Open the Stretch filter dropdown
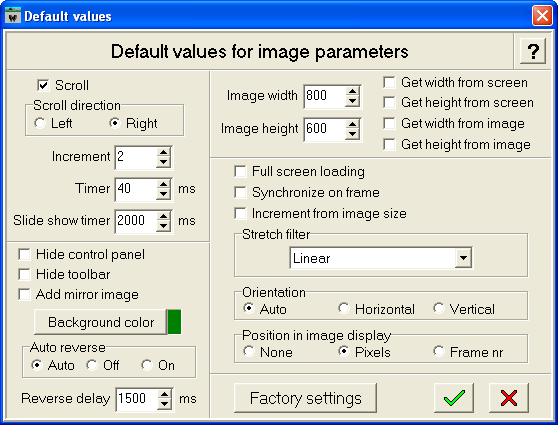The height and width of the screenshot is (425, 558). click(x=463, y=258)
